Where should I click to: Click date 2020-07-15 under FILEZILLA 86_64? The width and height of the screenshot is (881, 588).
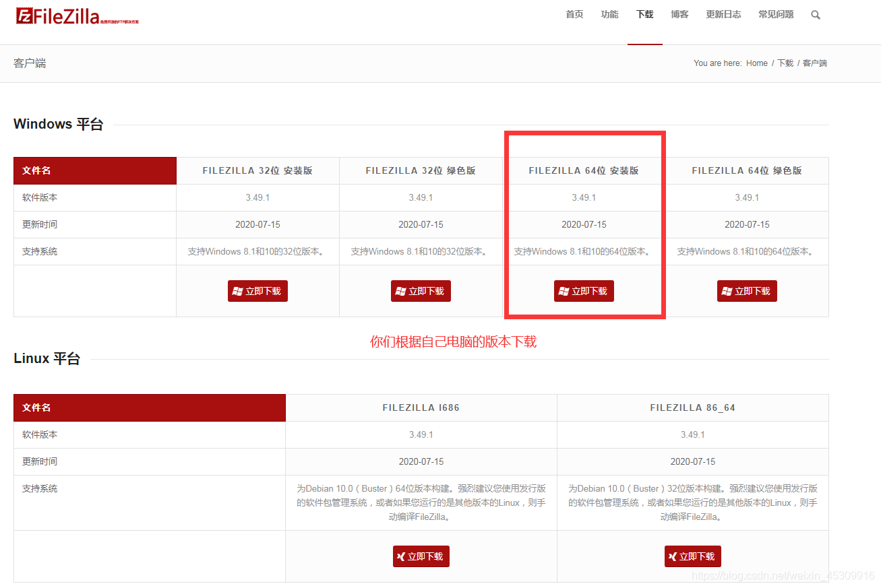[x=693, y=461]
